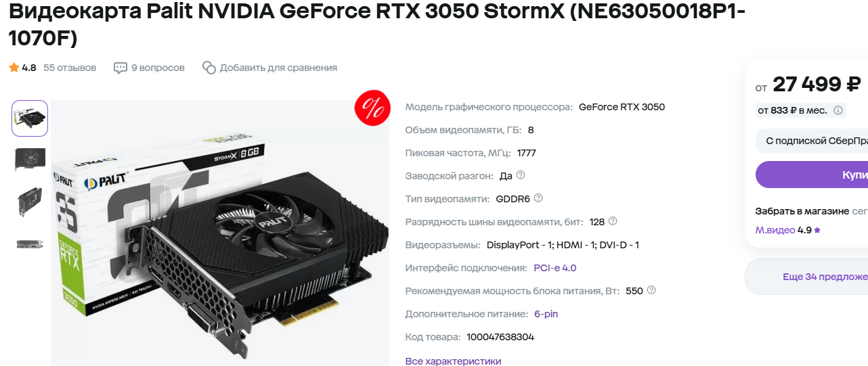Screen dimensions: 868x366
Task: Select the third thumbnail showing angled card
Action: tap(30, 202)
